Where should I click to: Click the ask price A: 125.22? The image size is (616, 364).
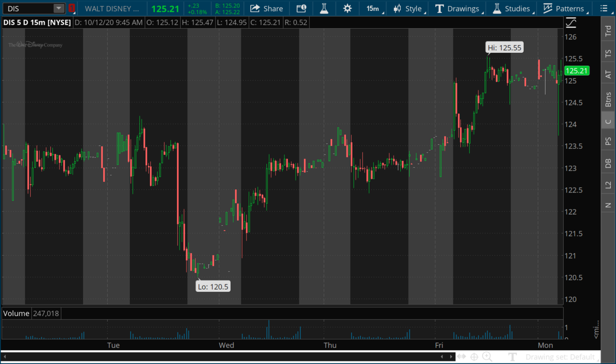coord(227,12)
